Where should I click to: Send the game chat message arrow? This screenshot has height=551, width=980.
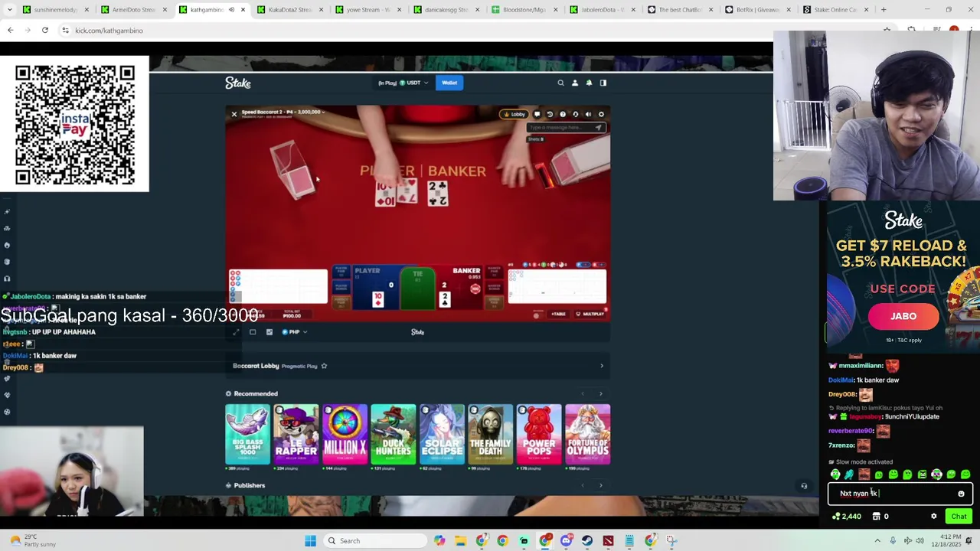click(x=599, y=128)
